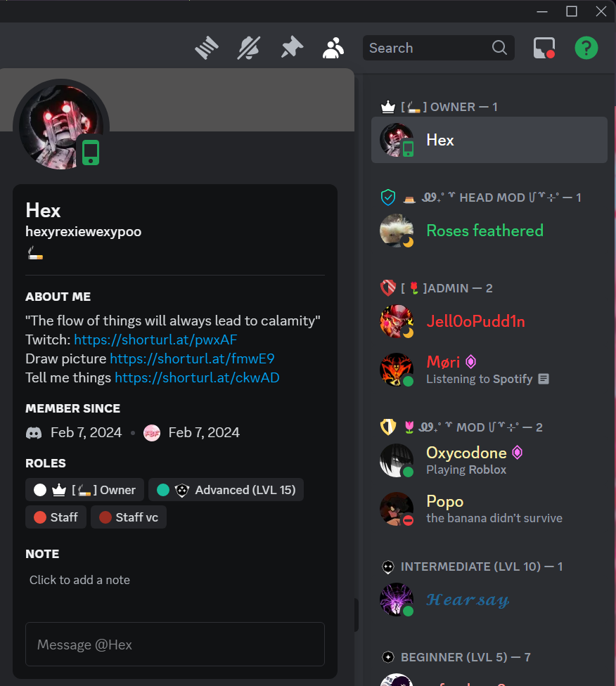The width and height of the screenshot is (616, 686).
Task: Click the search magnifier icon
Action: (x=499, y=47)
